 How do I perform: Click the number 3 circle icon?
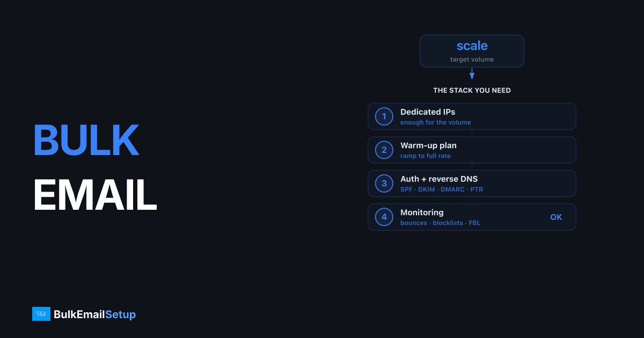pos(384,183)
